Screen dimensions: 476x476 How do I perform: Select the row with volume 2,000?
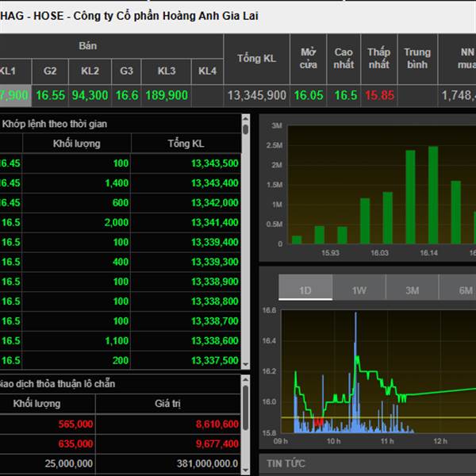pyautogui.click(x=121, y=222)
